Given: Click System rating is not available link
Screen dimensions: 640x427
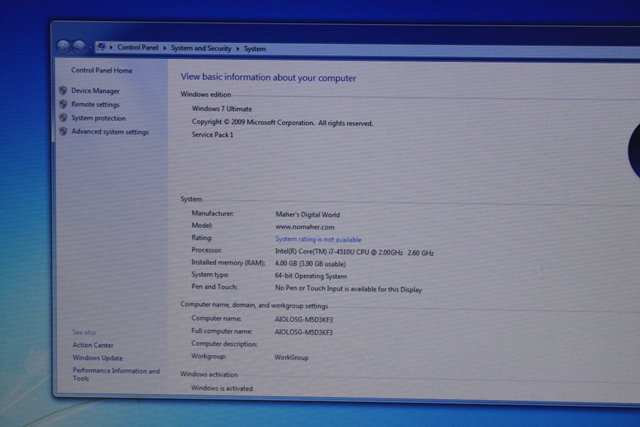Looking at the screenshot, I should coord(318,239).
